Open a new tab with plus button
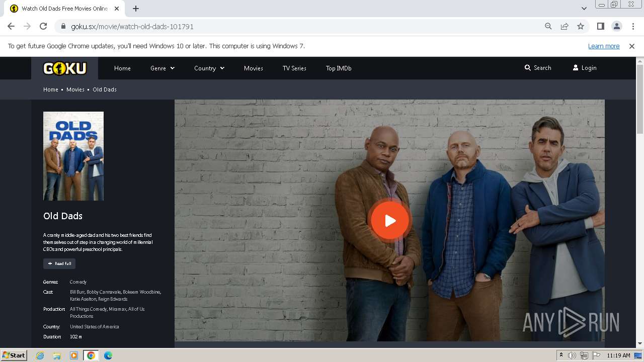 click(x=136, y=9)
